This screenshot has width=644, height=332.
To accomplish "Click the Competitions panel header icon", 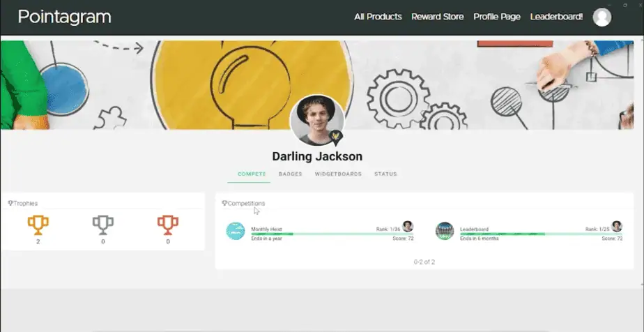I will click(x=224, y=203).
